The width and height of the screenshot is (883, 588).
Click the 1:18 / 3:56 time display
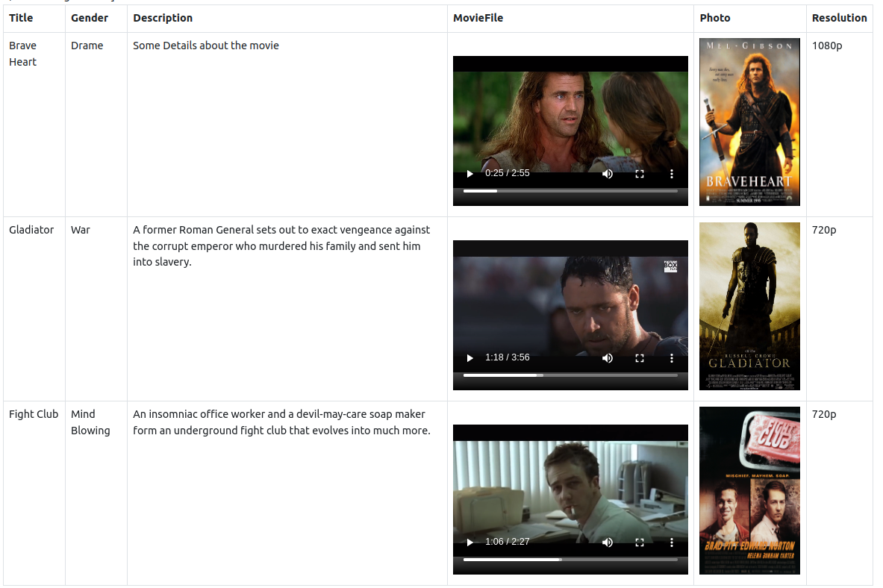pos(508,357)
